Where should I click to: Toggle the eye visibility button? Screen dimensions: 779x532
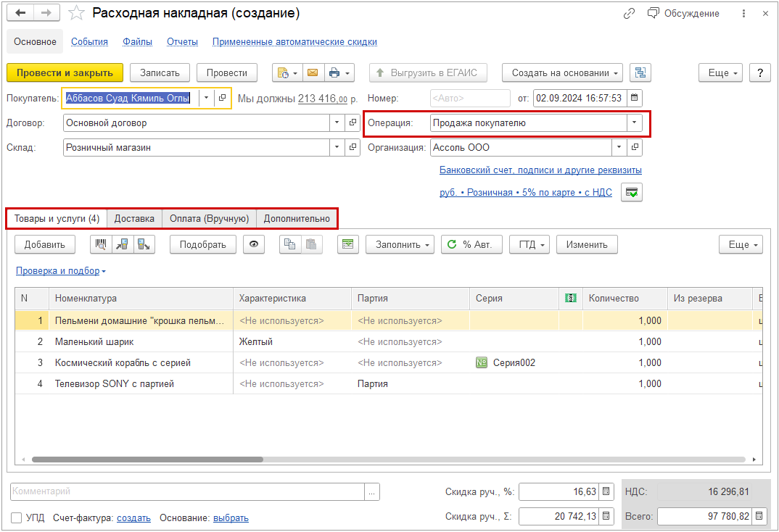(x=254, y=245)
